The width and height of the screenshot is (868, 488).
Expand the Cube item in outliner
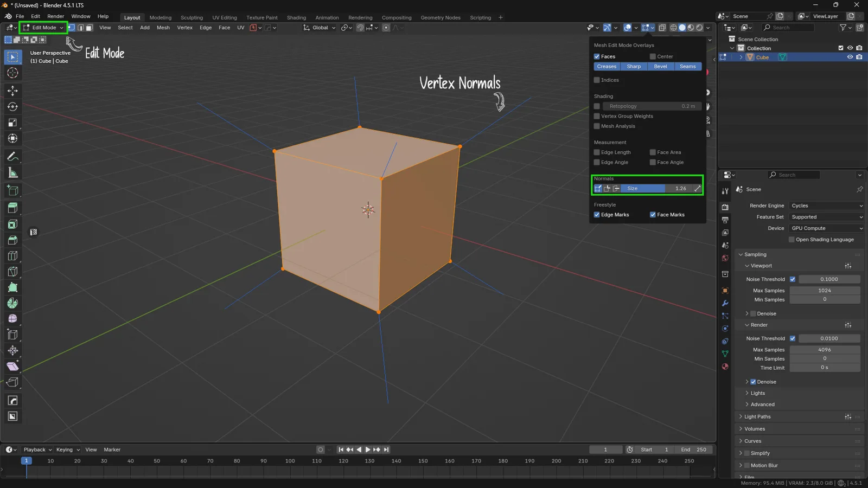pyautogui.click(x=741, y=57)
